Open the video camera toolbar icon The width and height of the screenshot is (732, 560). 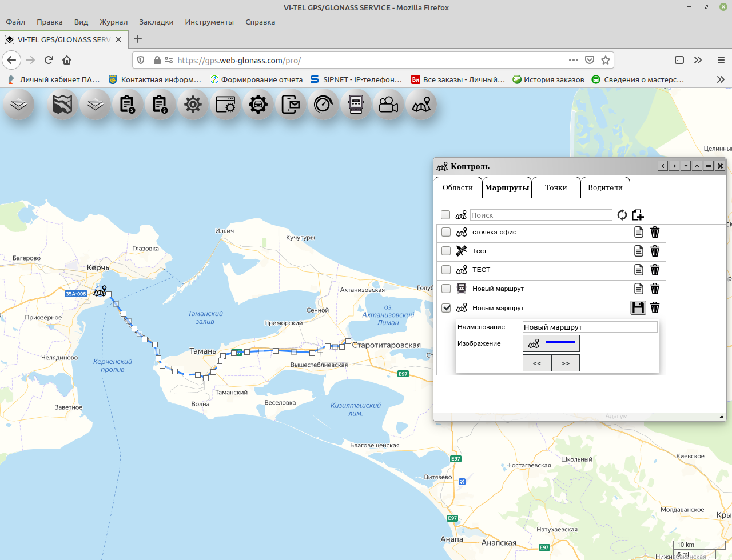point(388,105)
